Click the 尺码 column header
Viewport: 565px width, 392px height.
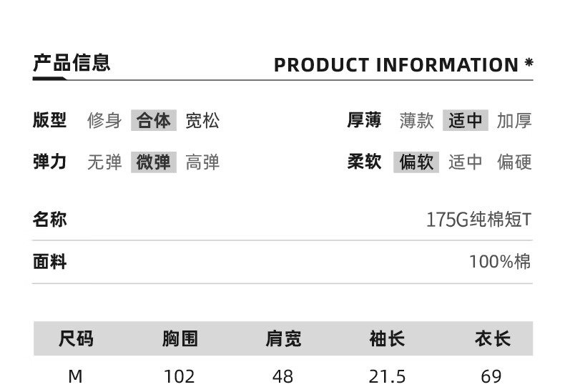click(x=76, y=338)
